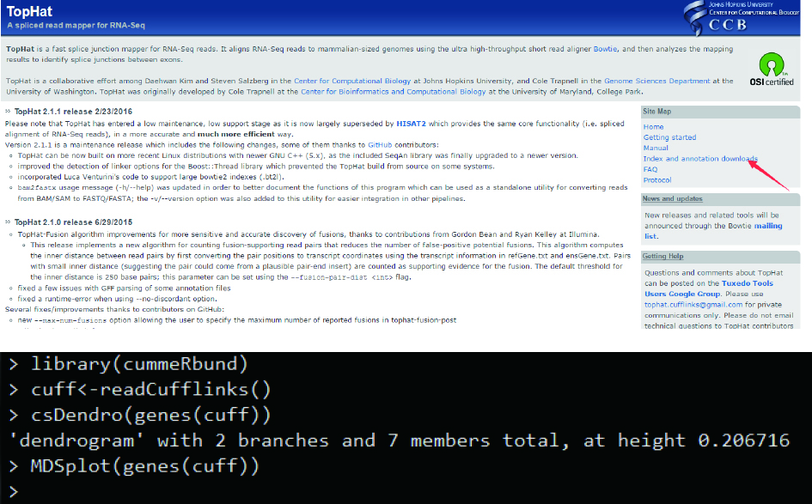Click the News and updates heading
The width and height of the screenshot is (812, 504).
(x=672, y=198)
